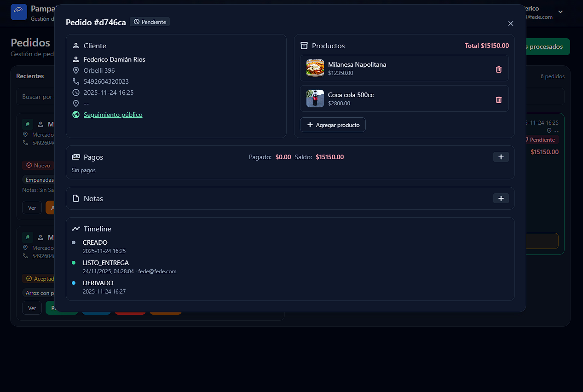Open the Coca cola 500cc thumbnail
The height and width of the screenshot is (392, 583).
[x=315, y=98]
